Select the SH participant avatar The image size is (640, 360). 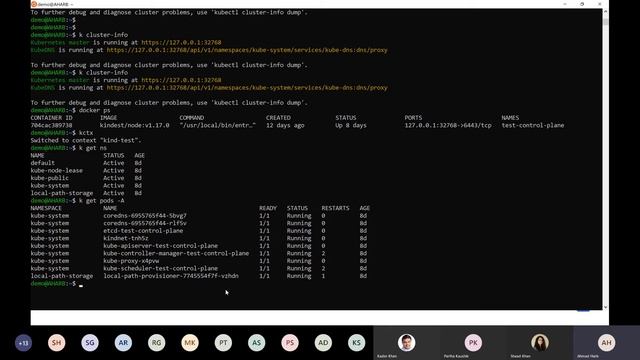(x=57, y=343)
